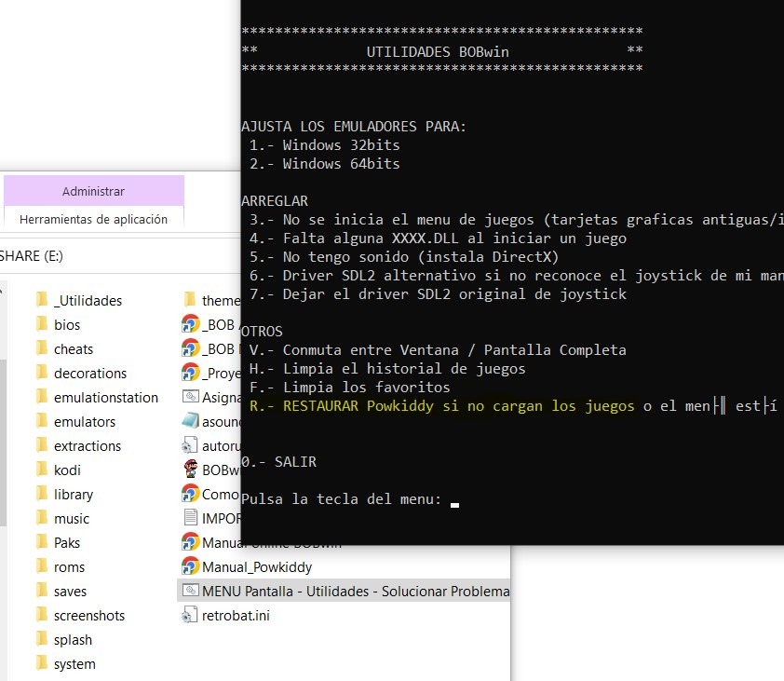Click the Como Chrome shortcut icon
This screenshot has width=784, height=681.
(191, 494)
